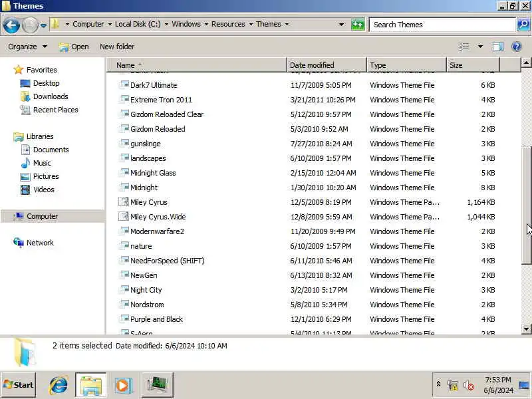Click the muted volume tray icon
This screenshot has width=532, height=399.
point(469,386)
